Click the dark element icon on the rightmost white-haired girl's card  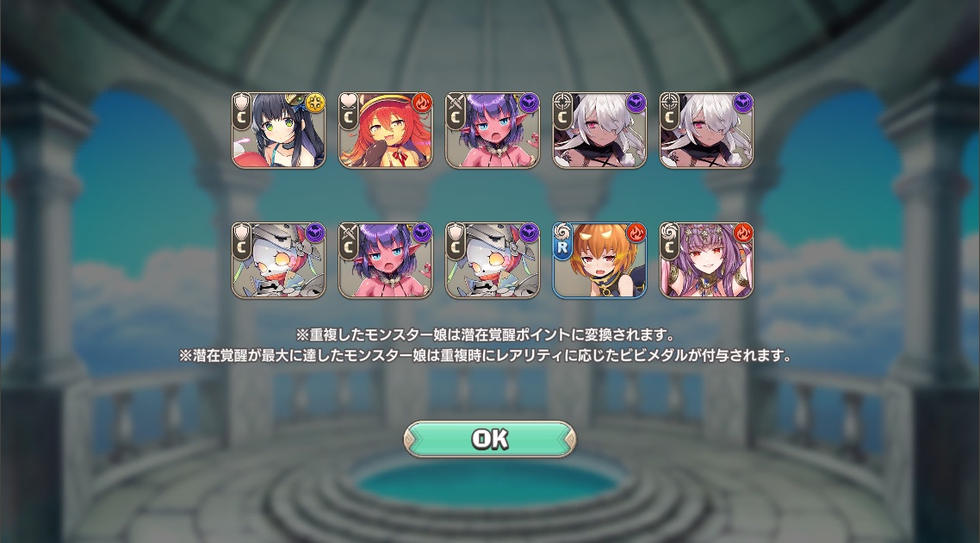tap(742, 103)
